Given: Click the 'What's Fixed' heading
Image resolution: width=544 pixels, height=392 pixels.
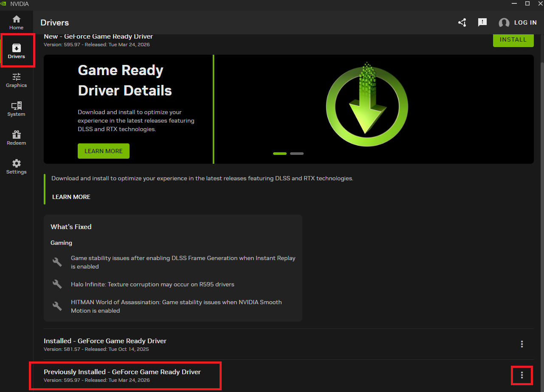Looking at the screenshot, I should pos(71,227).
